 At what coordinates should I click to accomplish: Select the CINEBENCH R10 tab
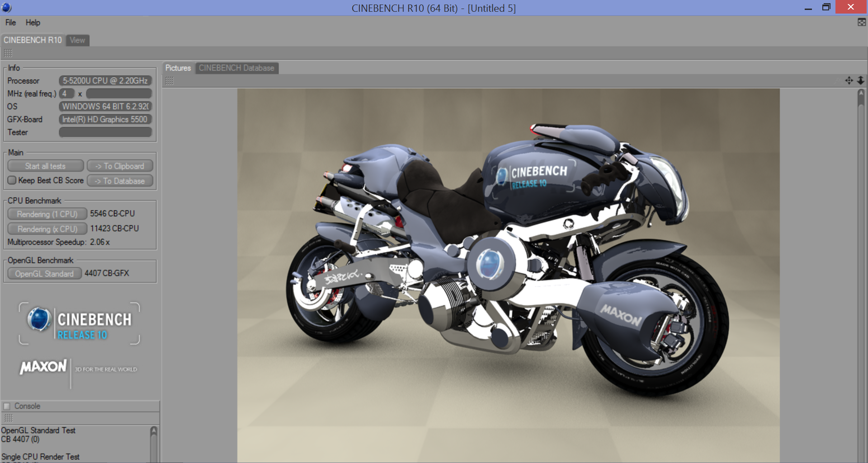click(x=33, y=40)
